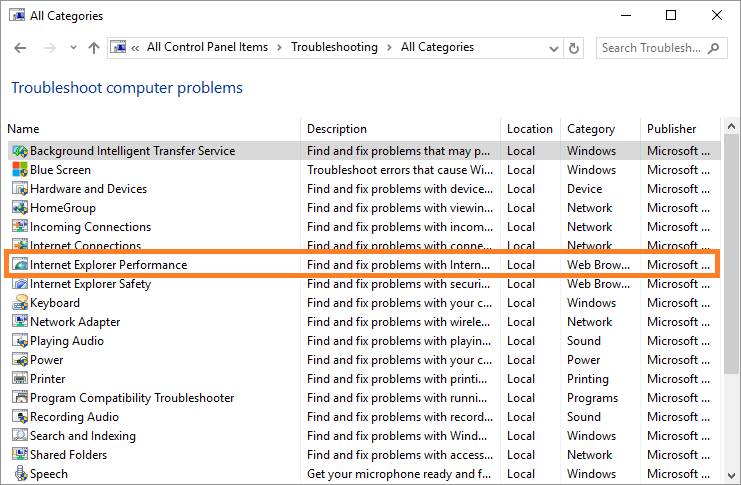Screen dimensions: 741x485
Task: Expand the arrow after All Control Panel Items
Action: pyautogui.click(x=279, y=48)
